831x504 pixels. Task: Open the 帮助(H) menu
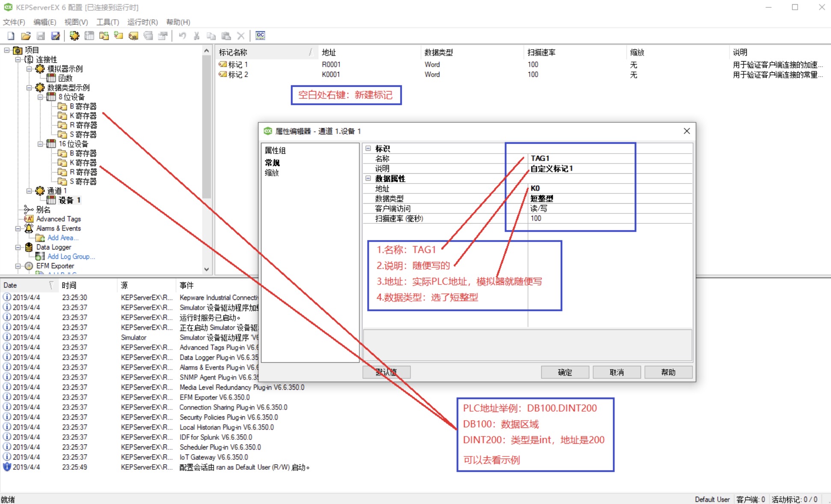[178, 22]
